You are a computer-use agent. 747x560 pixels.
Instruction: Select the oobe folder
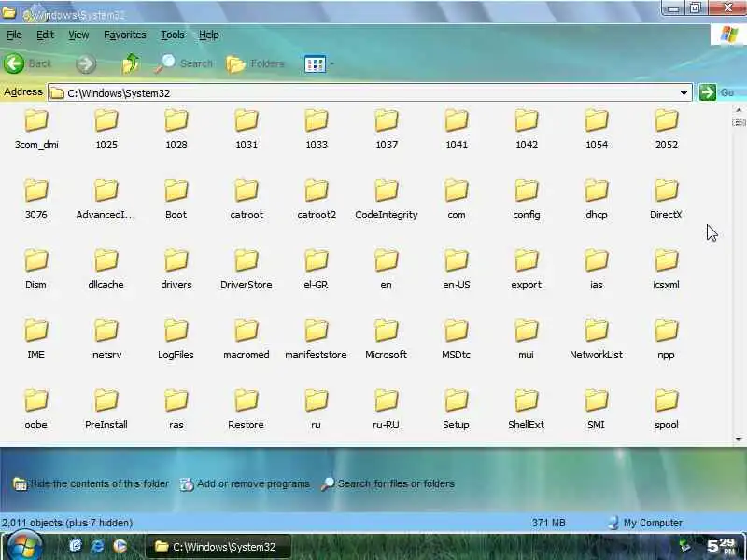(35, 409)
